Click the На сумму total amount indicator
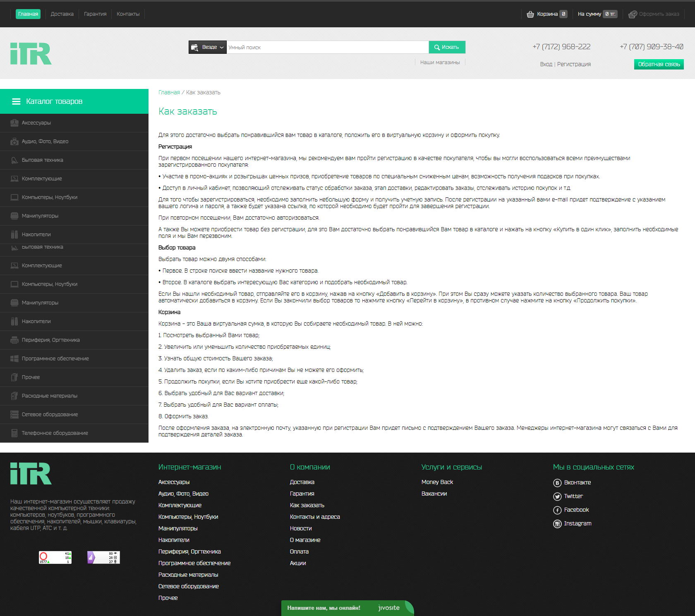The height and width of the screenshot is (616, 695). 597,14
